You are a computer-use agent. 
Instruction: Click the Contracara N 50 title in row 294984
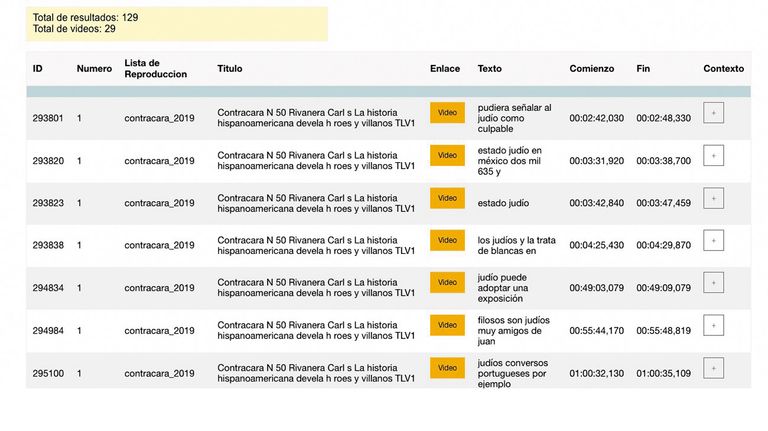316,331
